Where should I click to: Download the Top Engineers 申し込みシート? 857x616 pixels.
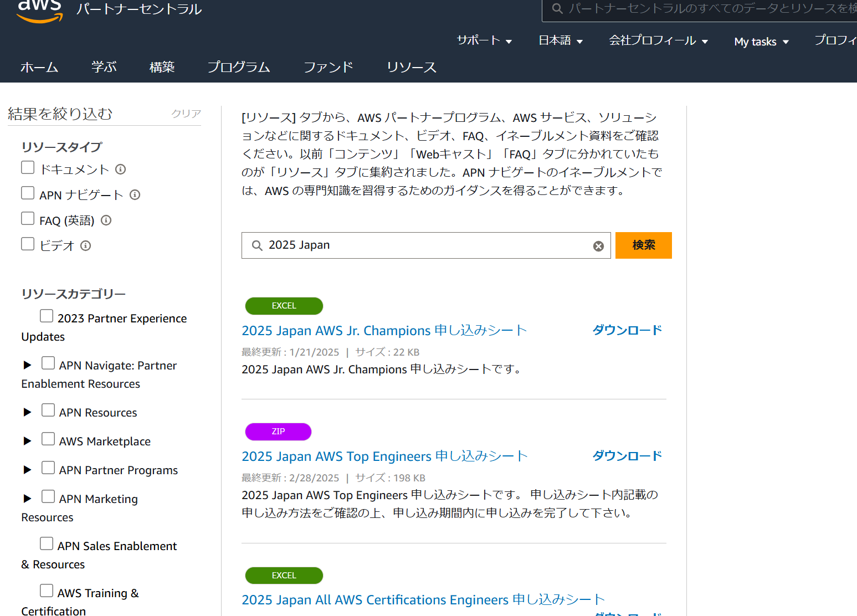[628, 456]
